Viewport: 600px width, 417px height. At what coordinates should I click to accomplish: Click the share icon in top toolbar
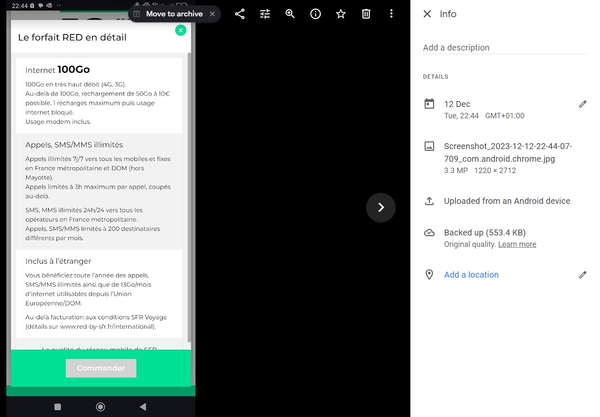click(240, 14)
